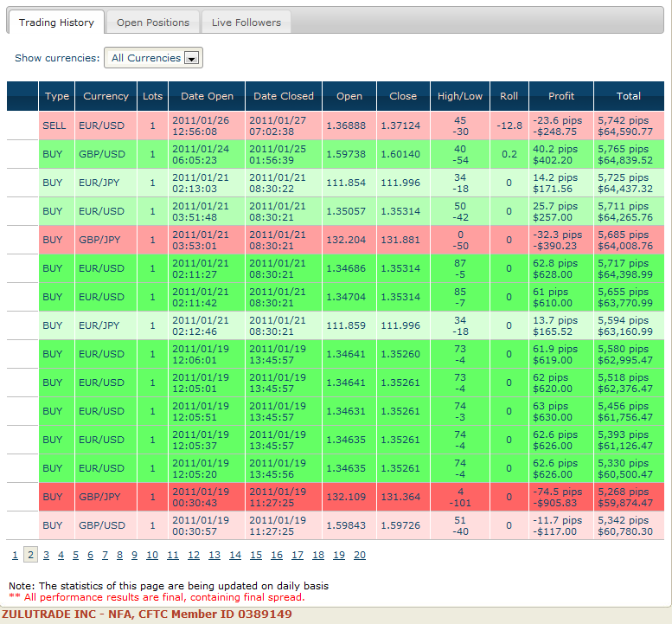The width and height of the screenshot is (672, 624).
Task: Click the Date Open column header
Action: (207, 96)
